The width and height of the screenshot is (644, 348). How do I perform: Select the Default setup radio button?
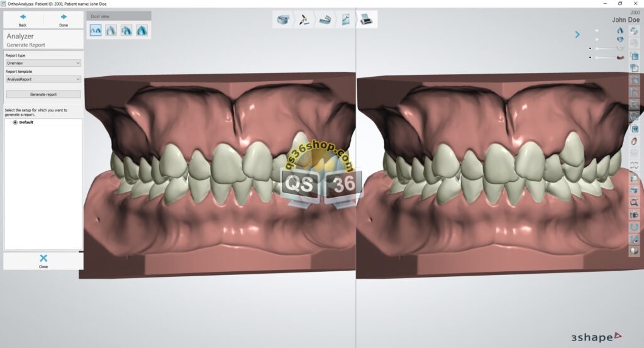click(15, 122)
